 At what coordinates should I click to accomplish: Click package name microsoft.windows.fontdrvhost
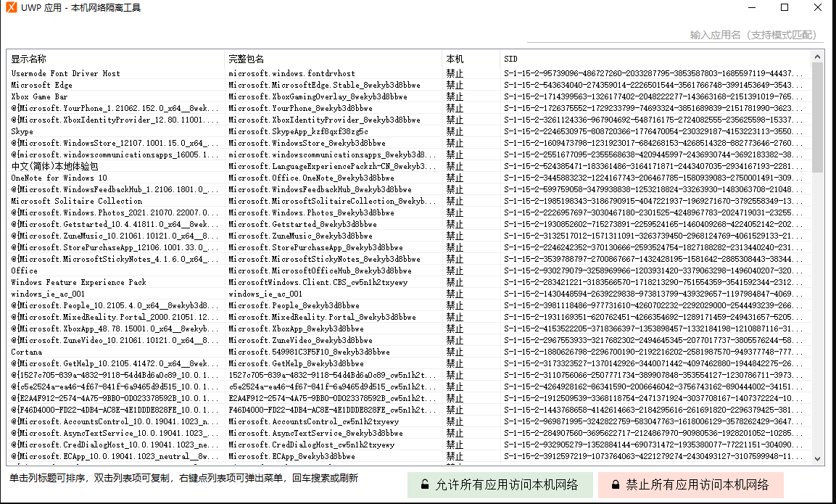coord(291,73)
